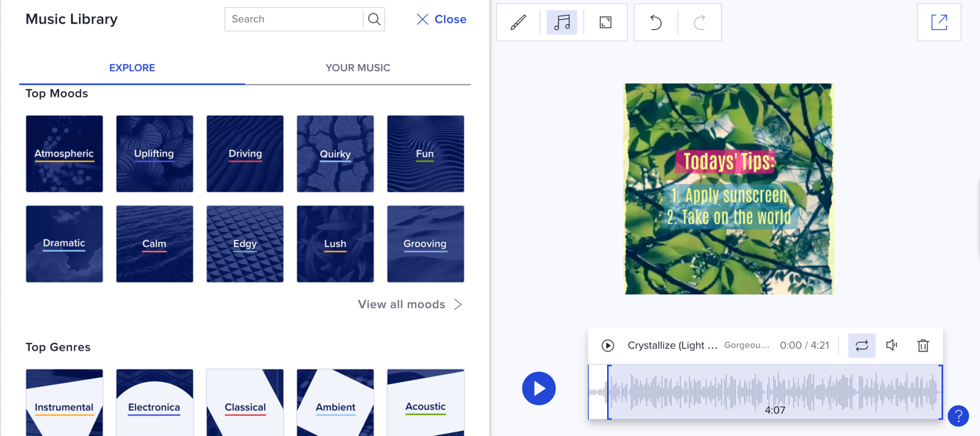Expand View all moods

point(410,304)
